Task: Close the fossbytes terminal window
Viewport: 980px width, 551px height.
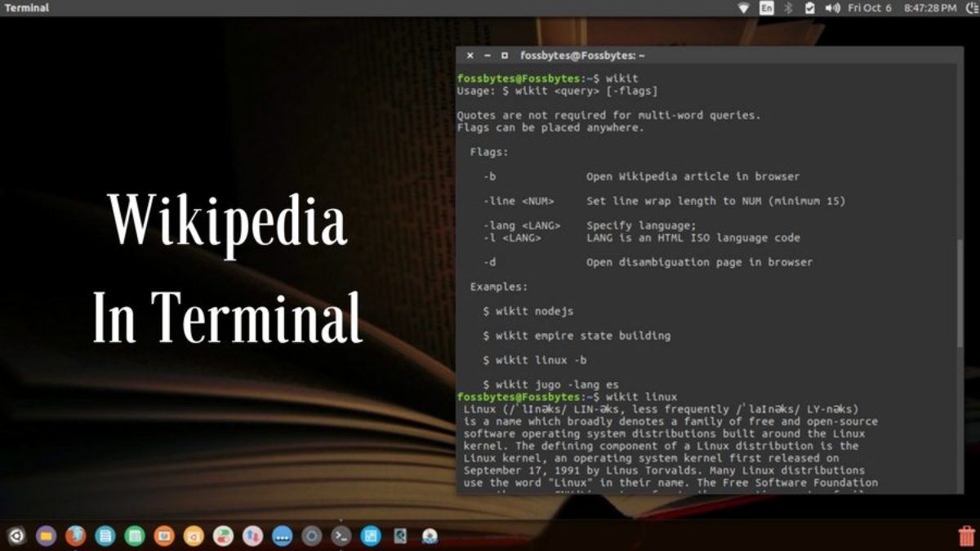Action: point(470,56)
